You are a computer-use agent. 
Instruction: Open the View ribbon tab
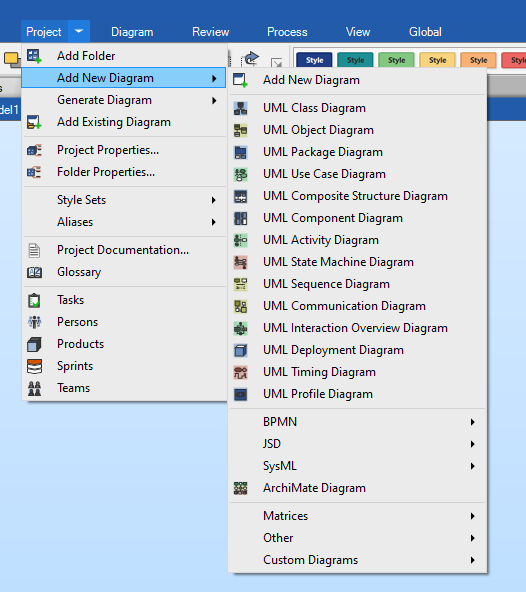358,32
